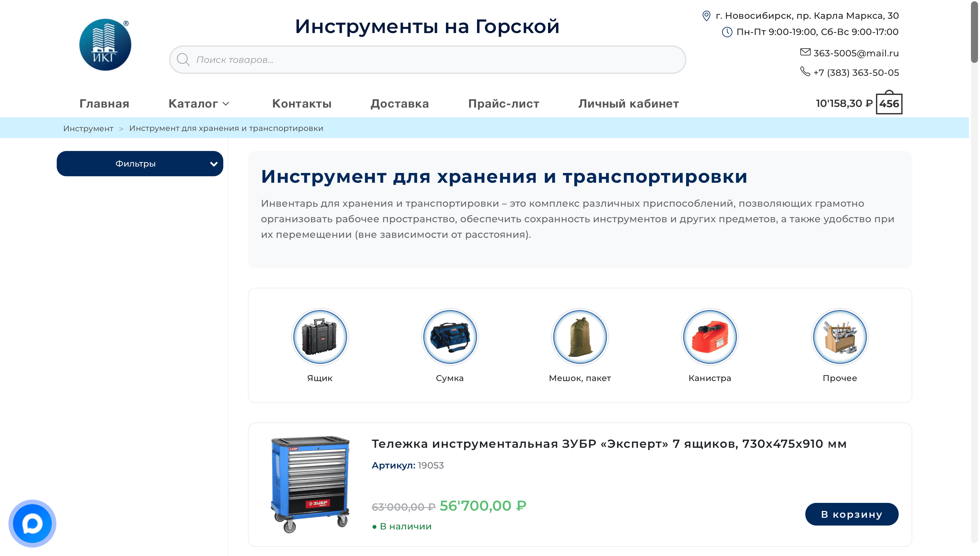This screenshot has width=980, height=556.
Task: Click the Мешок, пакет label
Action: [x=580, y=378]
